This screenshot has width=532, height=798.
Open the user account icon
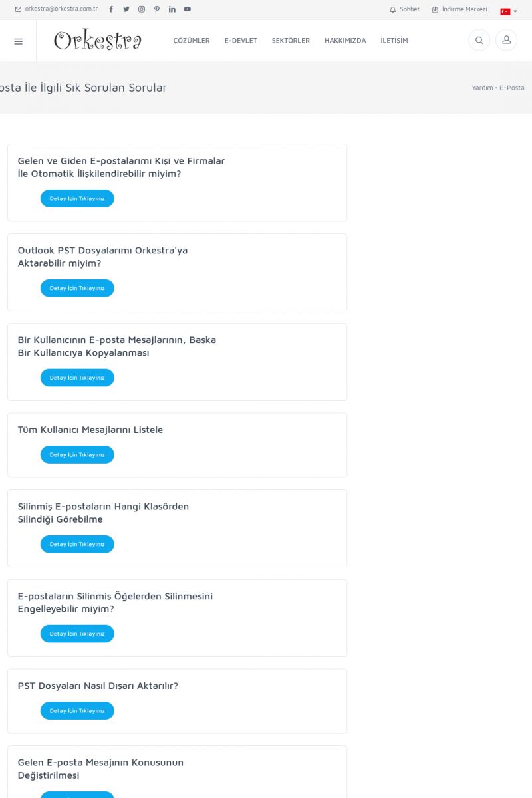click(x=506, y=41)
